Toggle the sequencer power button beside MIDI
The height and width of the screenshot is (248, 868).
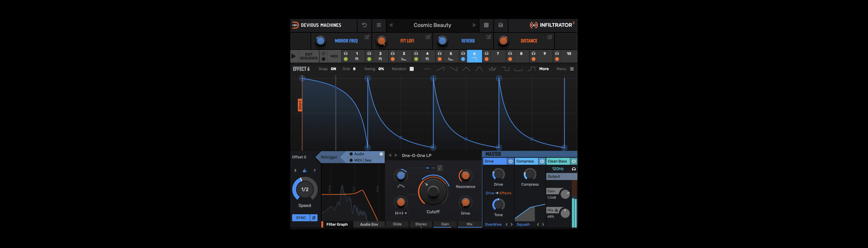[x=323, y=53]
